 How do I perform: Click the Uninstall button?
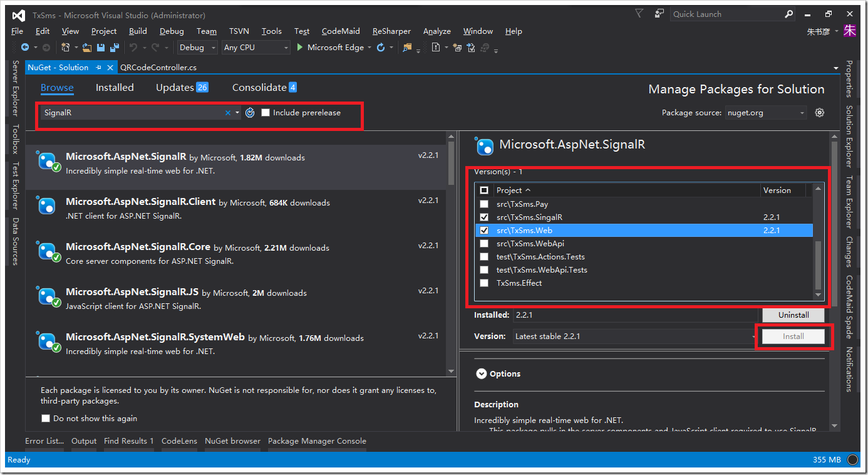tap(793, 315)
